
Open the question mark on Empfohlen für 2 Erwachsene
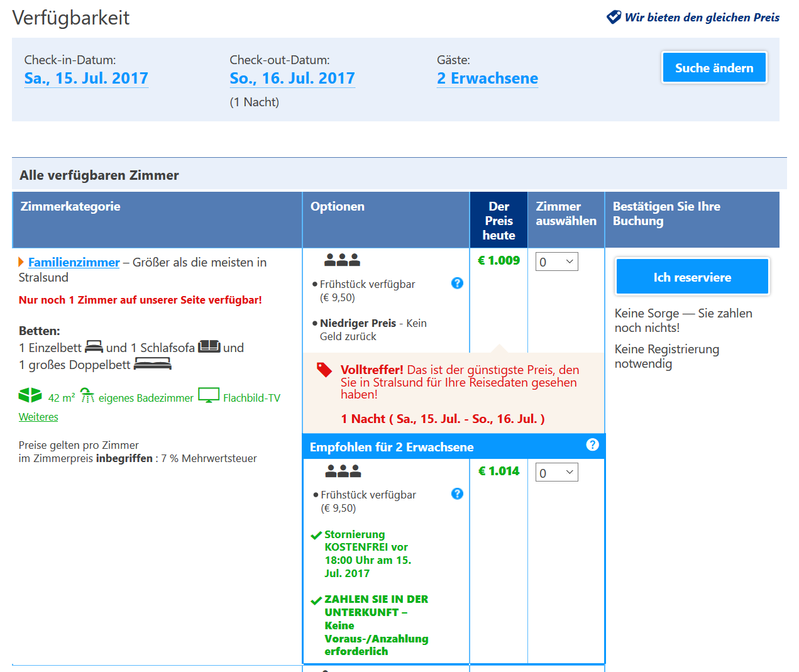click(592, 444)
